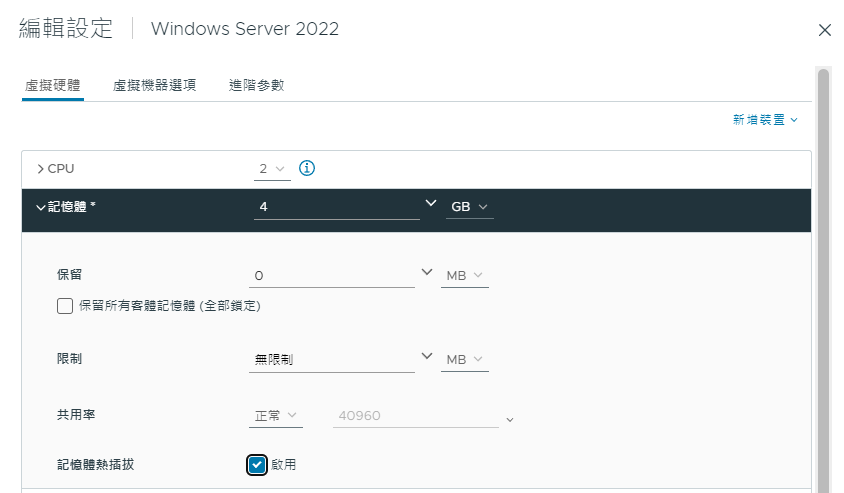The width and height of the screenshot is (844, 493).
Task: Expand the CPU section chevron
Action: 40,169
